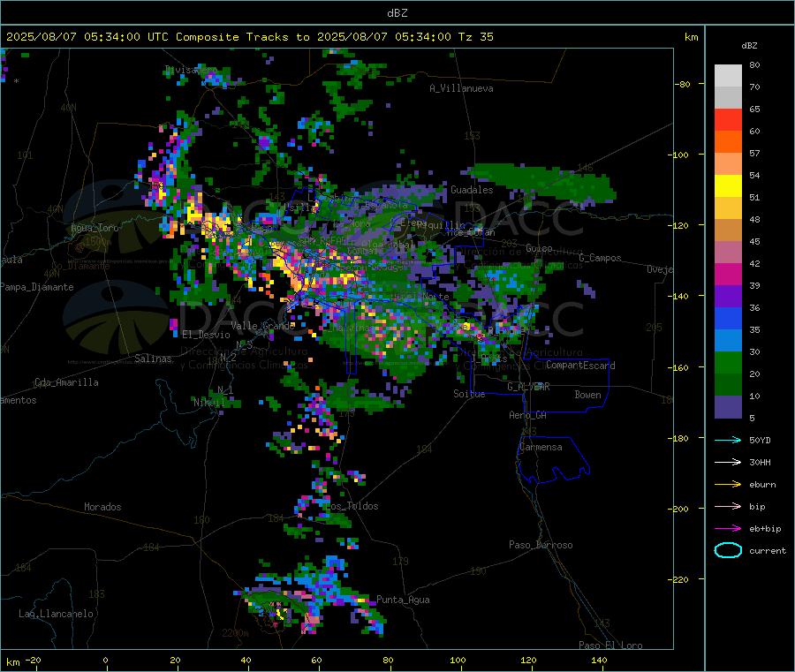Click the 'Paso_Barroso' map label

[541, 545]
